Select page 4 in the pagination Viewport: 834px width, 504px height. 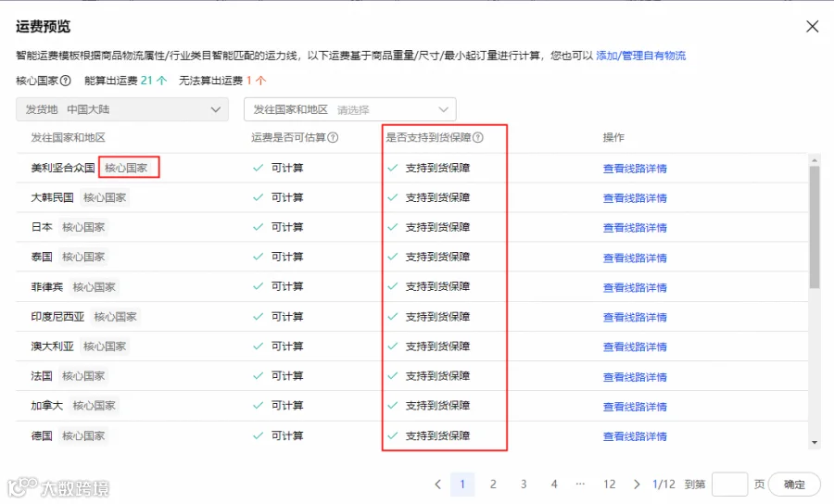click(x=554, y=485)
